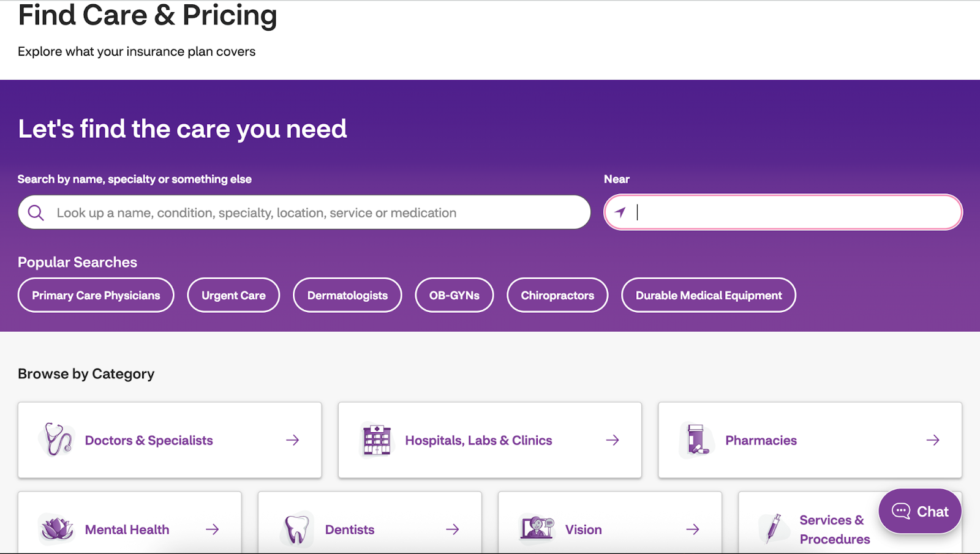Select the Dermatologists popular search

(x=347, y=296)
